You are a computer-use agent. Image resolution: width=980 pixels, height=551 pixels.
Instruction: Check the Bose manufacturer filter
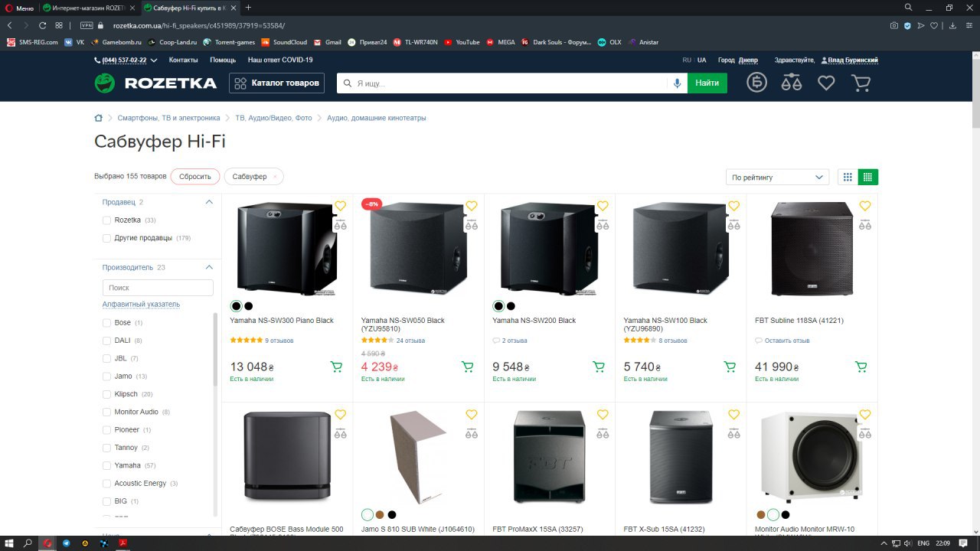click(x=107, y=323)
